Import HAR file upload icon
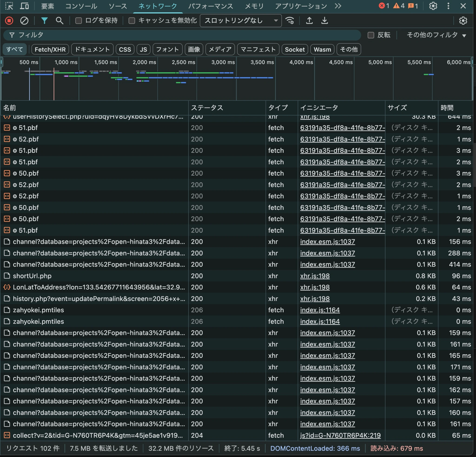The image size is (476, 457). pyautogui.click(x=309, y=21)
